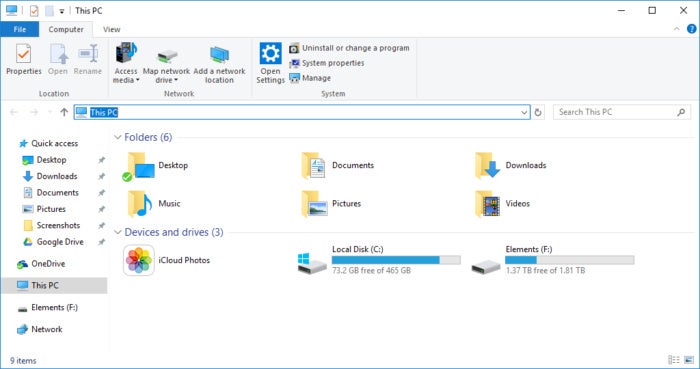Select the Downloads folder in main pane

pyautogui.click(x=510, y=166)
